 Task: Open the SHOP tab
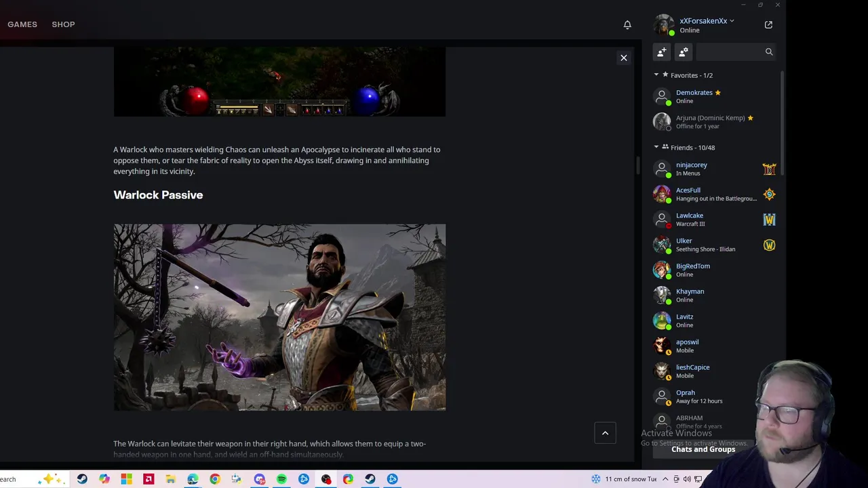tap(63, 24)
